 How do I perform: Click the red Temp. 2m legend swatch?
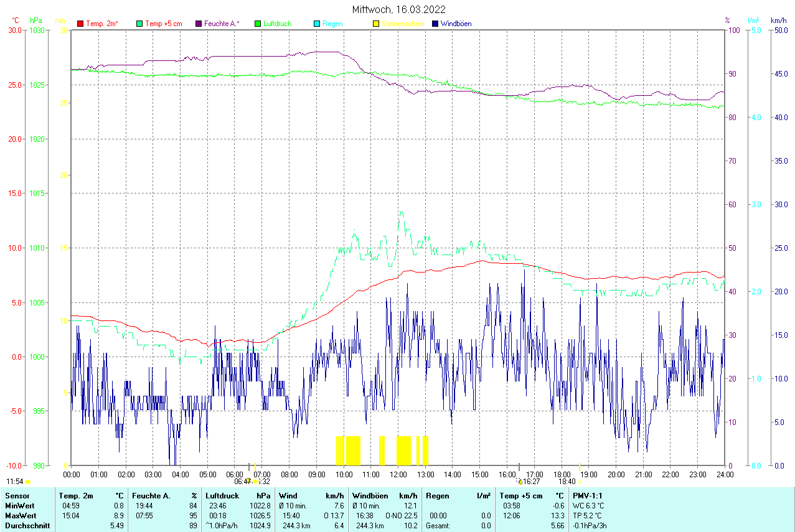(x=80, y=24)
